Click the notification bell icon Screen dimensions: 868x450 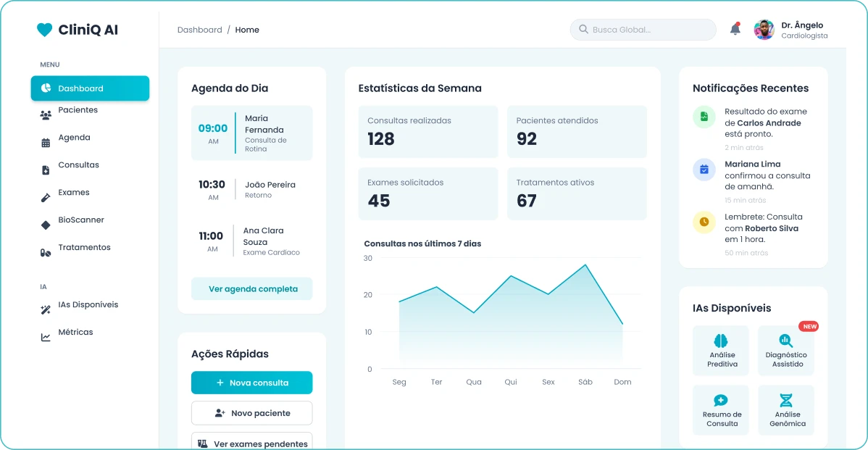(x=735, y=30)
